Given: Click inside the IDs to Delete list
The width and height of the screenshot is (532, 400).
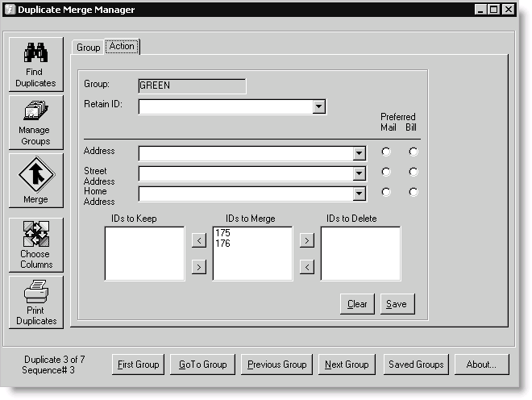Looking at the screenshot, I should tap(360, 254).
